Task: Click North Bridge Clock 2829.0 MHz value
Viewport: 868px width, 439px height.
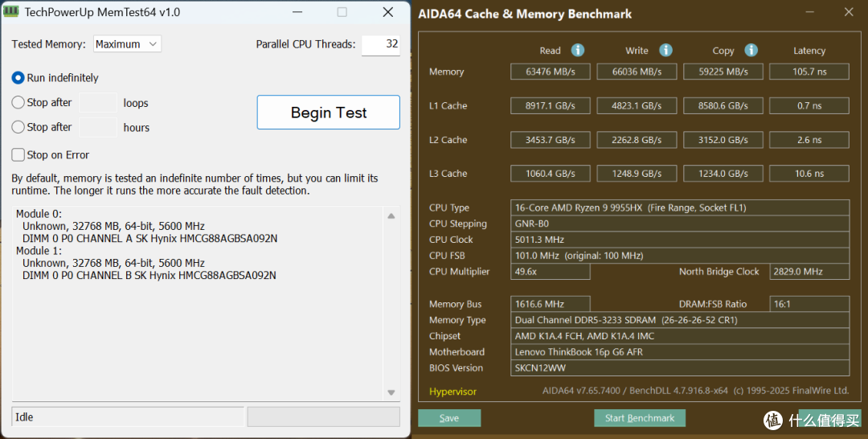Action: point(809,272)
